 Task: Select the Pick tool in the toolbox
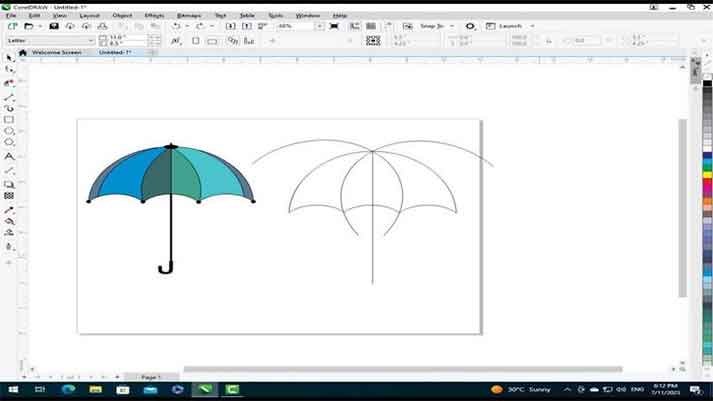coord(9,58)
